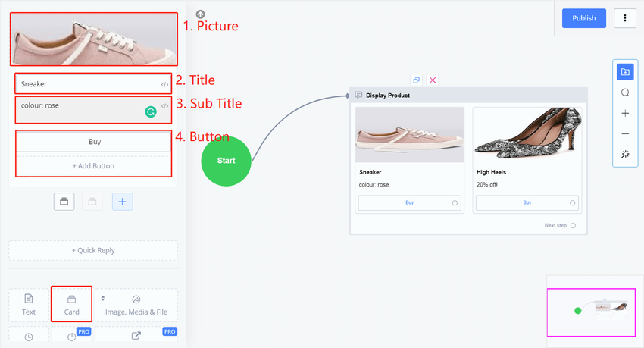The height and width of the screenshot is (348, 644).
Task: Click the green Grammarly icon
Action: [151, 111]
